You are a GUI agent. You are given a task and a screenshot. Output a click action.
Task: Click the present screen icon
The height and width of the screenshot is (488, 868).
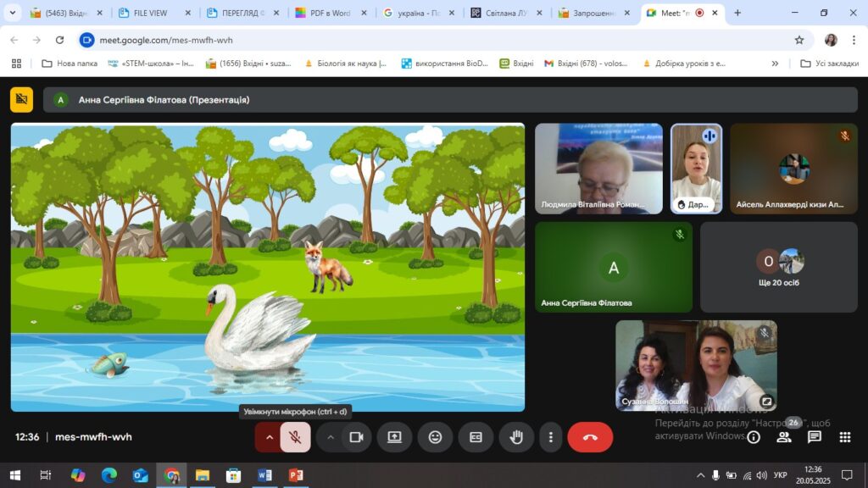394,437
